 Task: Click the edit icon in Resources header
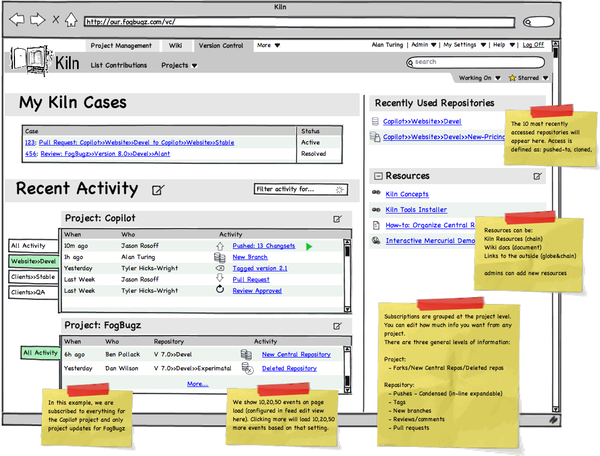(537, 175)
